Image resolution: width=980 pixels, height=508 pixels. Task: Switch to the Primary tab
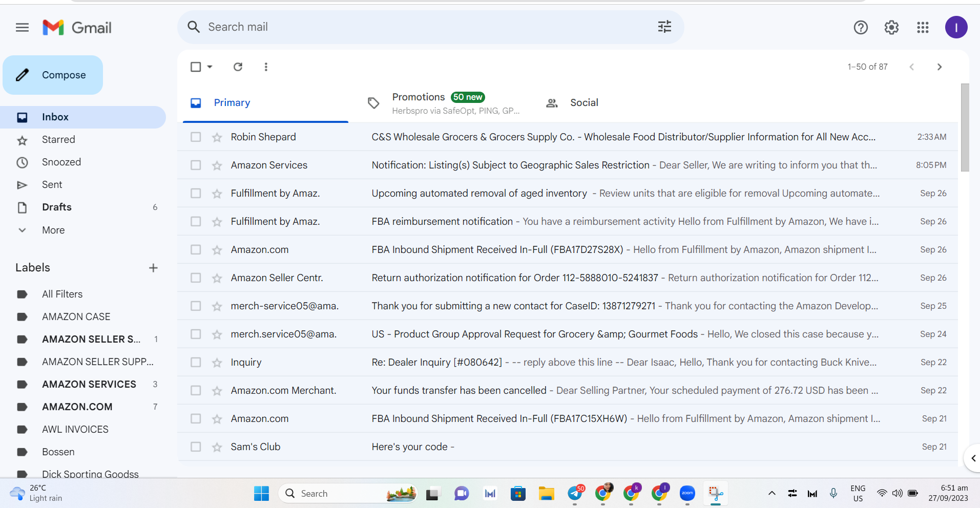click(x=265, y=103)
